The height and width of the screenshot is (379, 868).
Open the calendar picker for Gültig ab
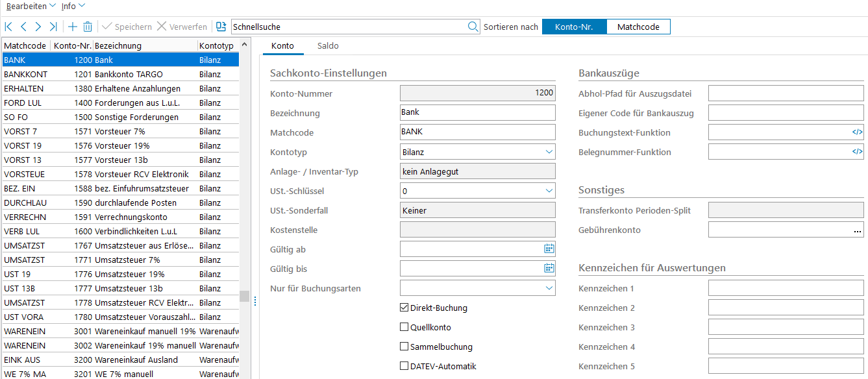(x=549, y=249)
